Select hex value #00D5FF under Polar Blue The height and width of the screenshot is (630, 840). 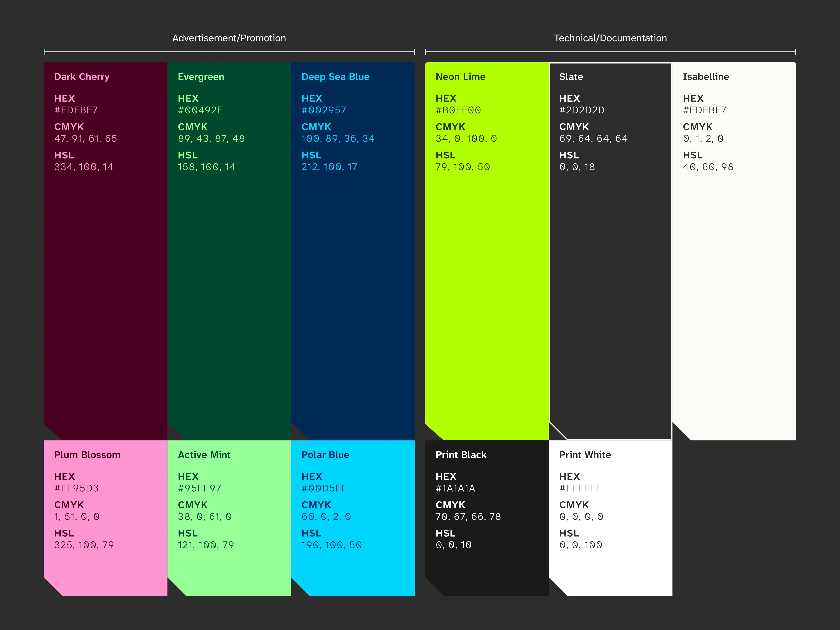coord(324,488)
